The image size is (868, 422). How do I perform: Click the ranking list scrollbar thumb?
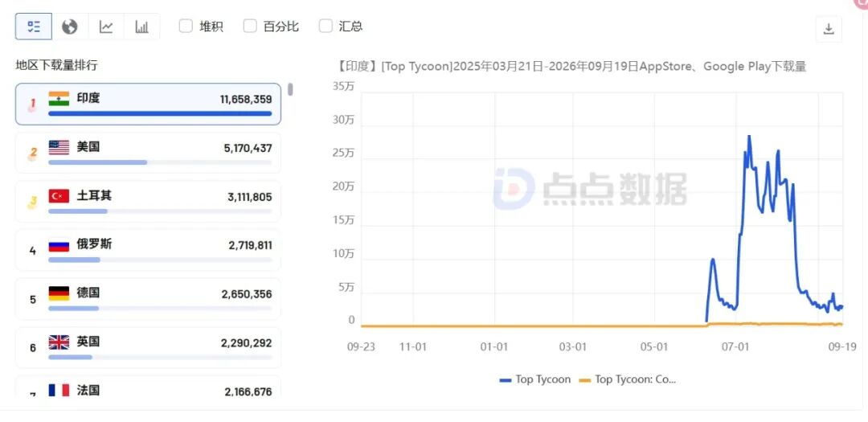(x=290, y=89)
